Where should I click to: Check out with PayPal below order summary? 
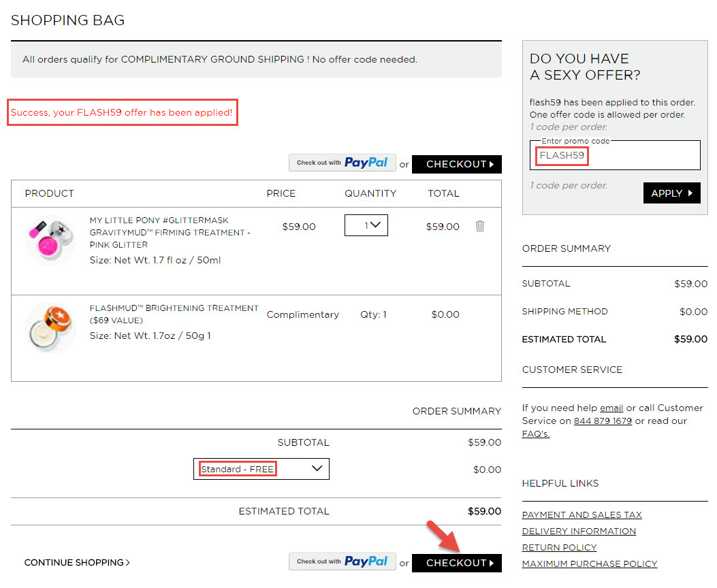pyautogui.click(x=342, y=561)
